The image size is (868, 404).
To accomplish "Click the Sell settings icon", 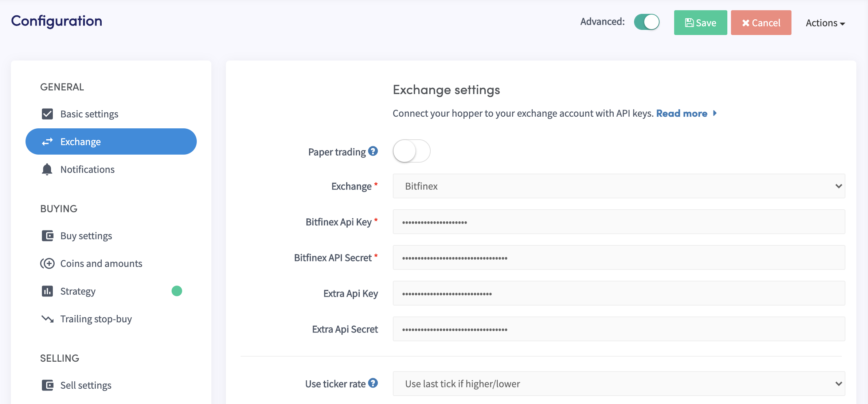I will click(47, 385).
